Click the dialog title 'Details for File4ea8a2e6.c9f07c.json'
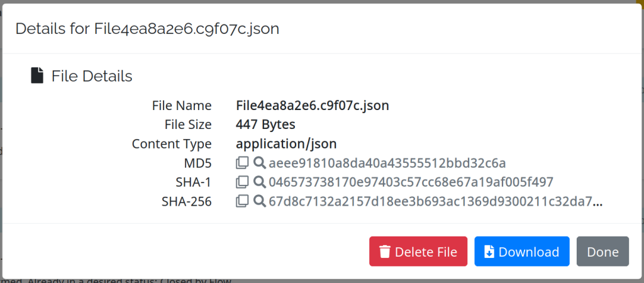644x283 pixels. [147, 28]
